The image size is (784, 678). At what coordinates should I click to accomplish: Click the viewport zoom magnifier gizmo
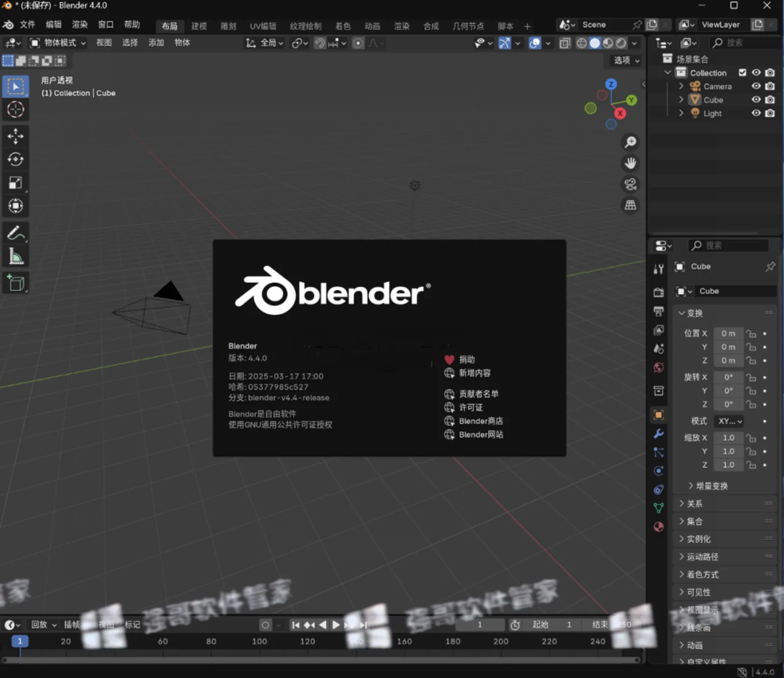(x=630, y=142)
